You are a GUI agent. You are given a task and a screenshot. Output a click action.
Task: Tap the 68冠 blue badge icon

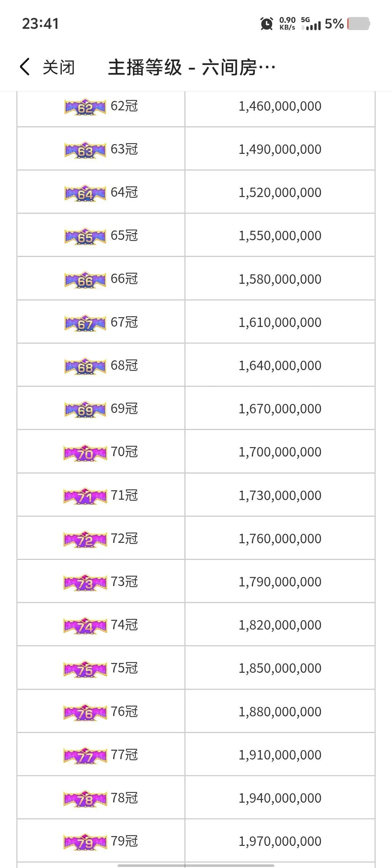coord(85,367)
